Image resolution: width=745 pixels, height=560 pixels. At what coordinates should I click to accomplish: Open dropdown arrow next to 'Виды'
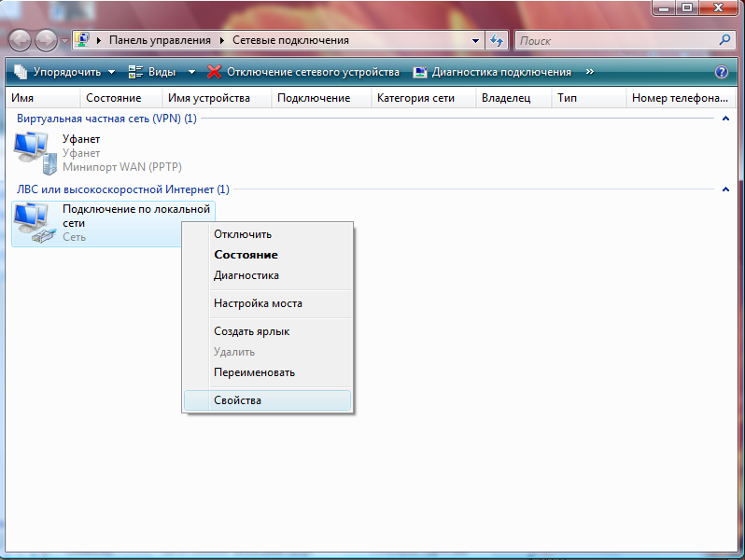coord(191,72)
